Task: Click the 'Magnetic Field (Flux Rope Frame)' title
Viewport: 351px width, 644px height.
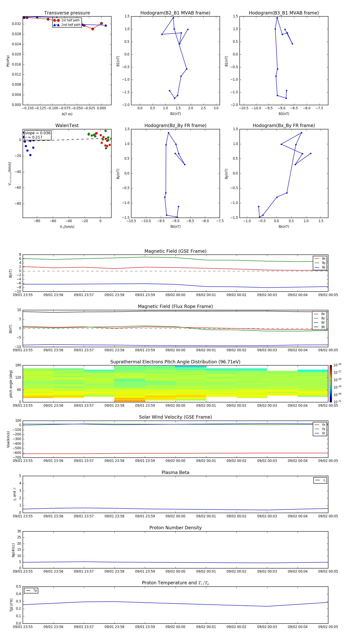Action: coord(175,307)
